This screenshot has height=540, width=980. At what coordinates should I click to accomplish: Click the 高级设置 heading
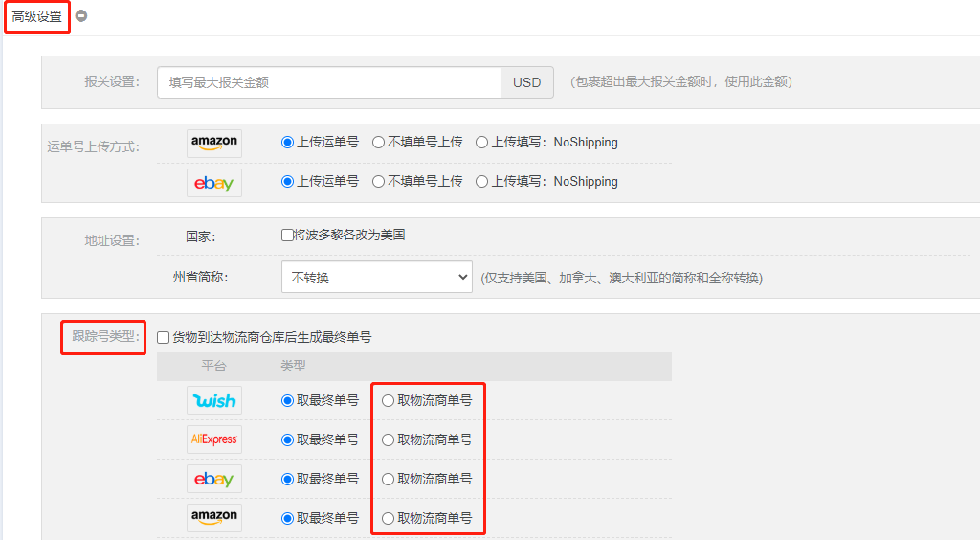point(37,16)
